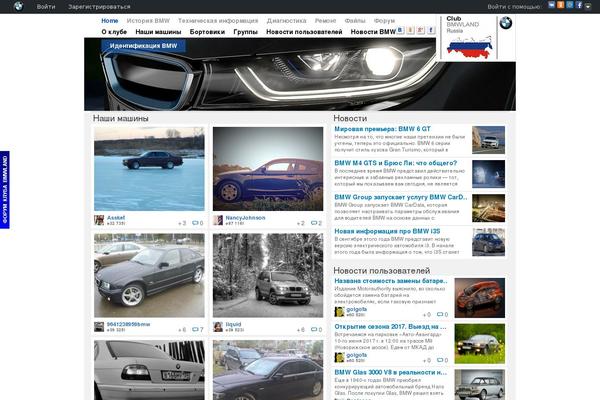Open liquid's silver X5 in forest photo
The width and height of the screenshot is (600, 400).
[268, 275]
